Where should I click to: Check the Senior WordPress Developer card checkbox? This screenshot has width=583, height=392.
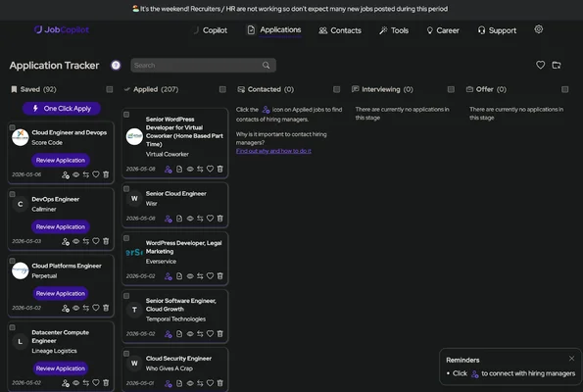(126, 115)
